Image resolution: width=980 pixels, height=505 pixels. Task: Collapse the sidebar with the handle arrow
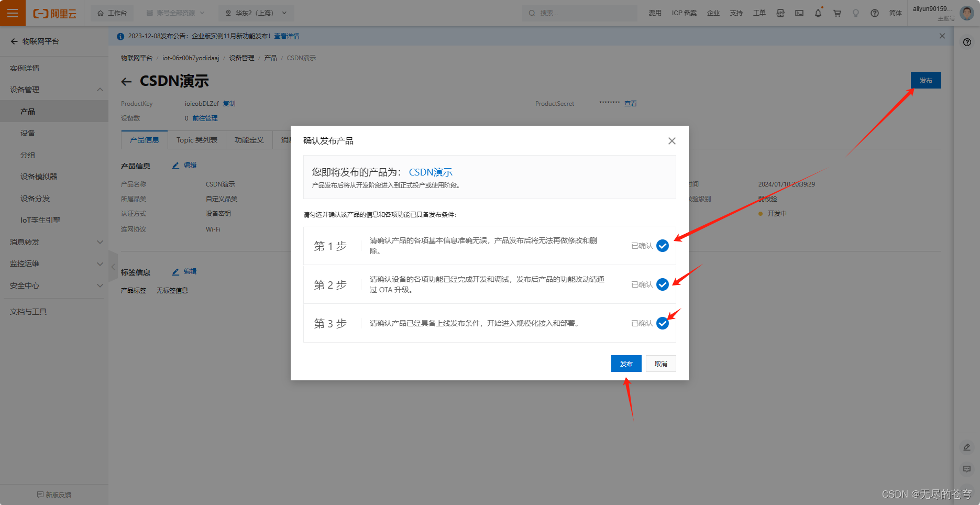point(113,267)
